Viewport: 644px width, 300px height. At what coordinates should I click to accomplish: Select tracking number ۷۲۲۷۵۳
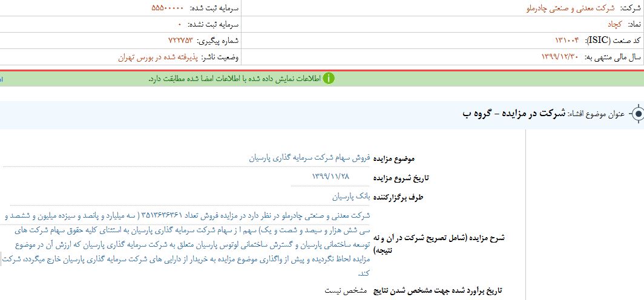pos(180,40)
